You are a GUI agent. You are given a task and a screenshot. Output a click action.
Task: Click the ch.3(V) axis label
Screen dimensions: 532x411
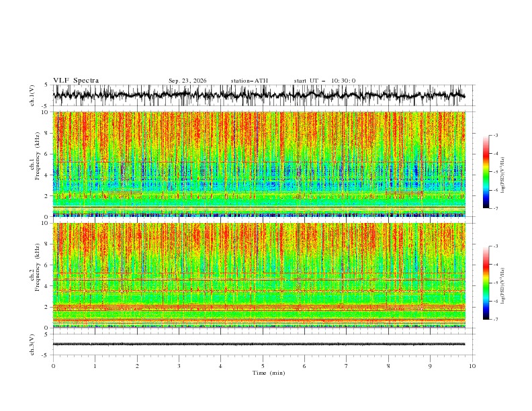point(32,345)
